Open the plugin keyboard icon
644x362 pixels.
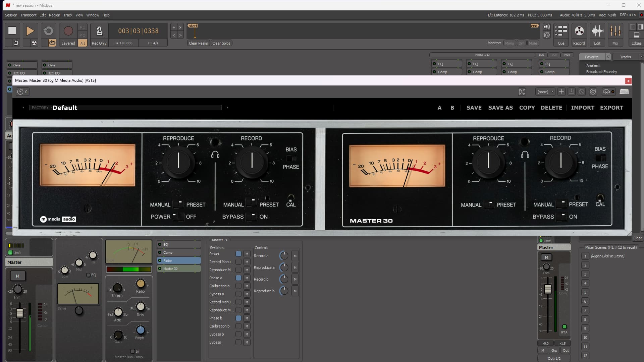coord(624,92)
